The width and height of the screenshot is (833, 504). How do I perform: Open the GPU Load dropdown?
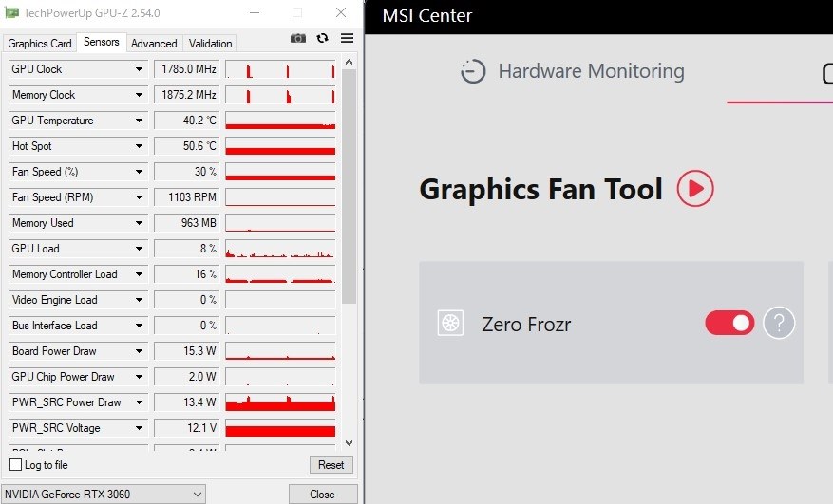coord(139,249)
